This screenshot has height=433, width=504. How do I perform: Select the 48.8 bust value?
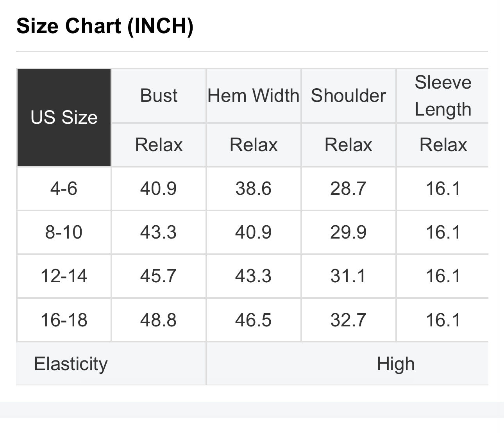click(x=159, y=320)
